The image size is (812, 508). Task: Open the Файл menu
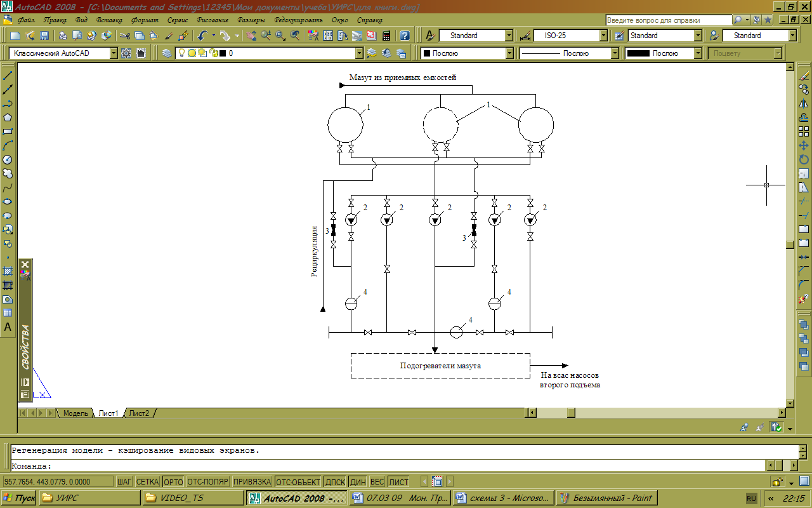pyautogui.click(x=26, y=20)
